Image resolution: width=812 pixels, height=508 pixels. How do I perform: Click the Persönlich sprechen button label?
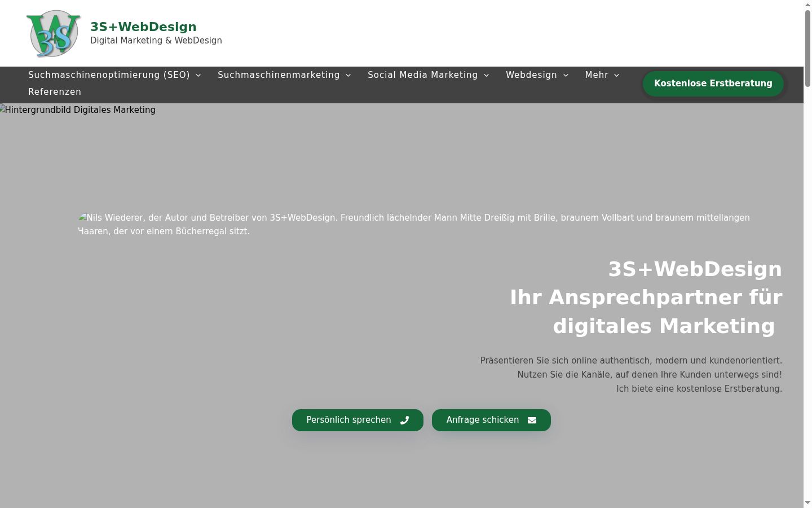[x=348, y=420]
